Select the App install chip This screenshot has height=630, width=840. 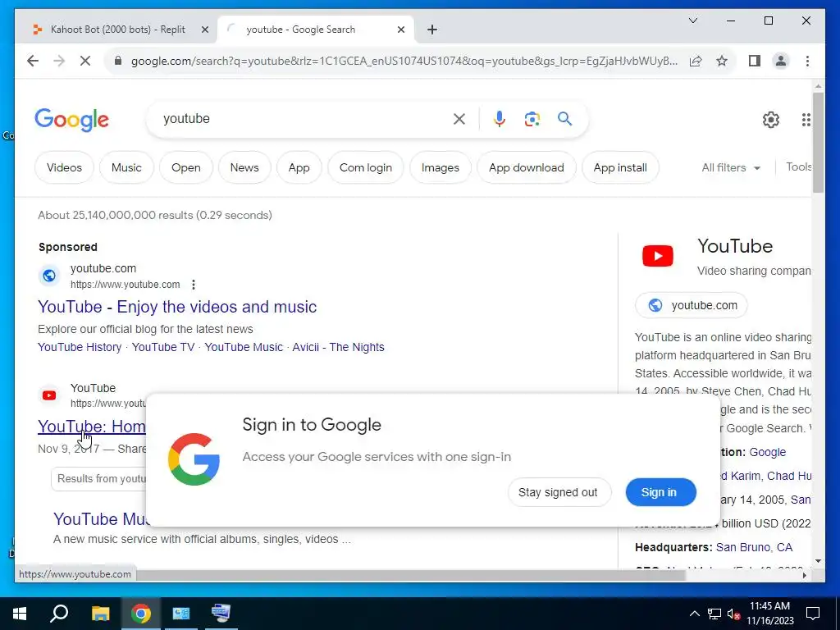click(620, 167)
